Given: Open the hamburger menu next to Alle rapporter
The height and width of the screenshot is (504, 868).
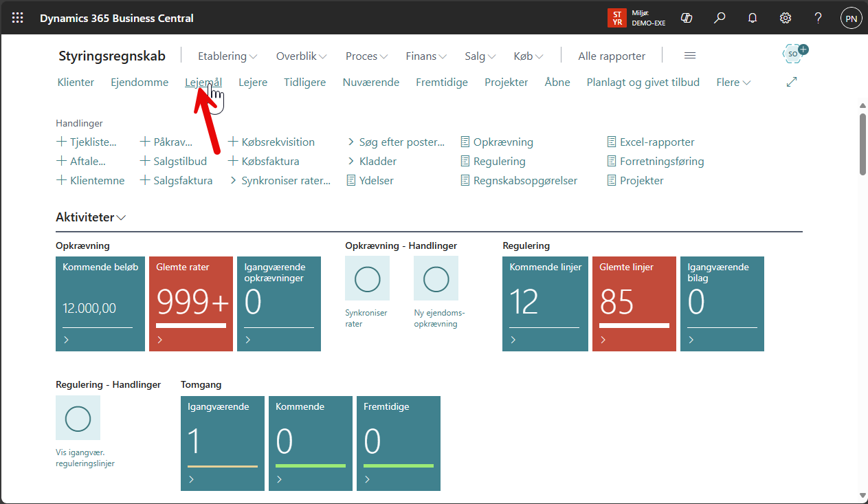Looking at the screenshot, I should click(690, 56).
